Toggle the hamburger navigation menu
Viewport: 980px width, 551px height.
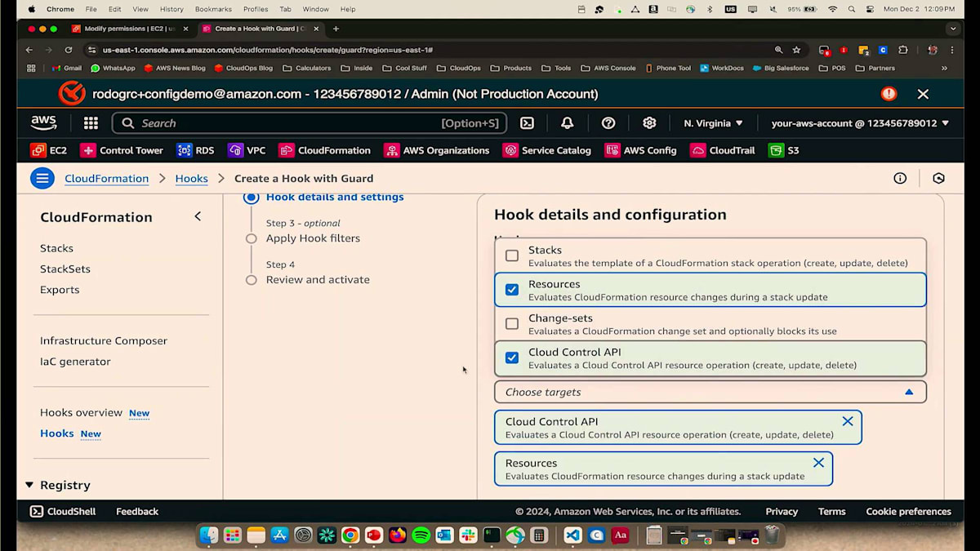click(42, 178)
